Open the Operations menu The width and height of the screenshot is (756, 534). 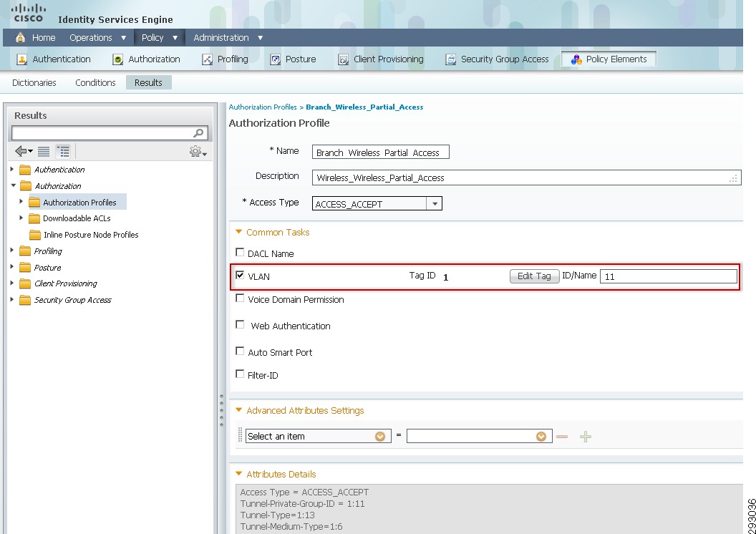tap(97, 38)
